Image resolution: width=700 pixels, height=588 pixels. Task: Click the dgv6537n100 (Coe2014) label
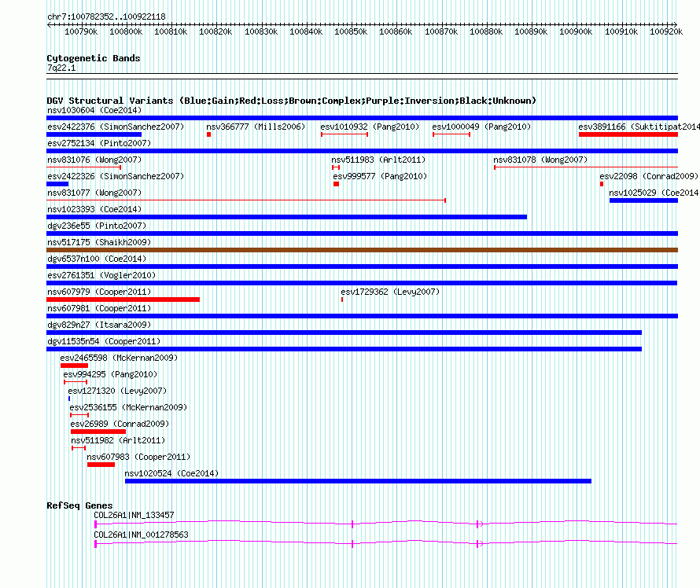pos(97,259)
